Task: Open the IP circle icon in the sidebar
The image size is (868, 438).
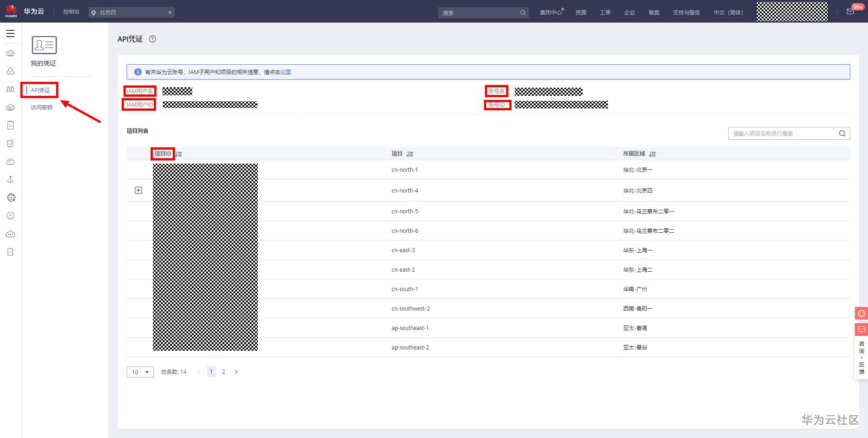Action: (10, 216)
